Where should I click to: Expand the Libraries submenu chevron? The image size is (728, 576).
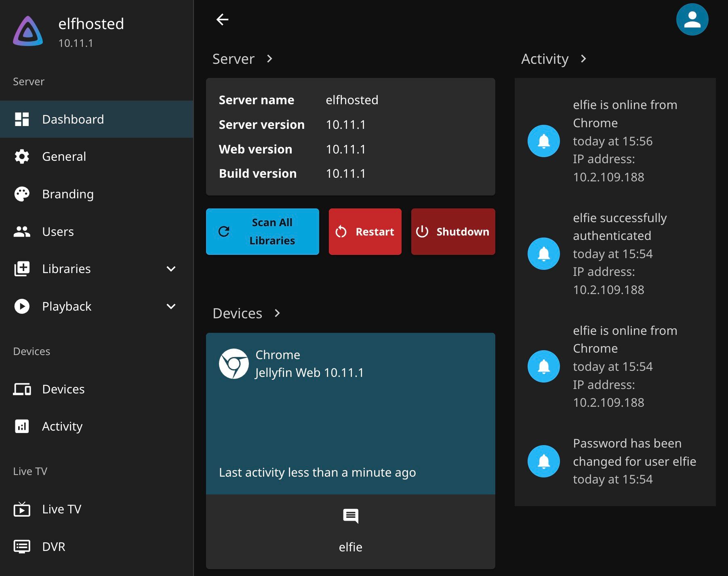pyautogui.click(x=171, y=269)
